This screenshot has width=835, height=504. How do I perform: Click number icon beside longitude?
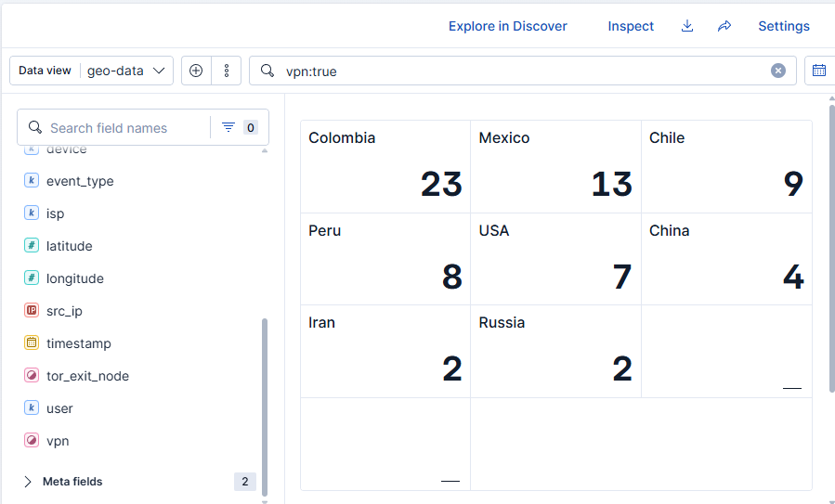click(32, 278)
